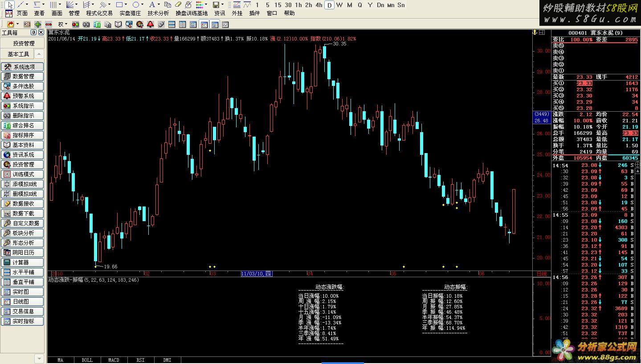
Task: Switch to 15 minute period
Action: 278,5
